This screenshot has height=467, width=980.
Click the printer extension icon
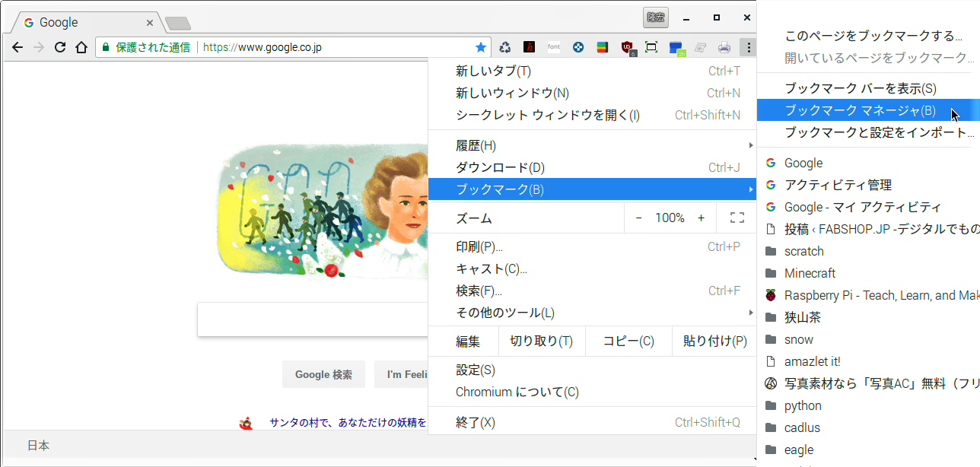click(x=724, y=47)
